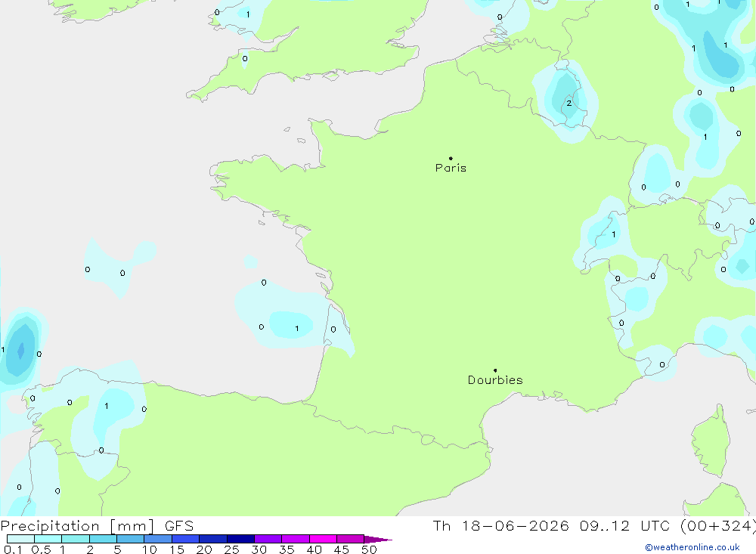Image resolution: width=756 pixels, height=554 pixels.
Task: Click the '09..12 UTC' time range text
Action: [624, 525]
